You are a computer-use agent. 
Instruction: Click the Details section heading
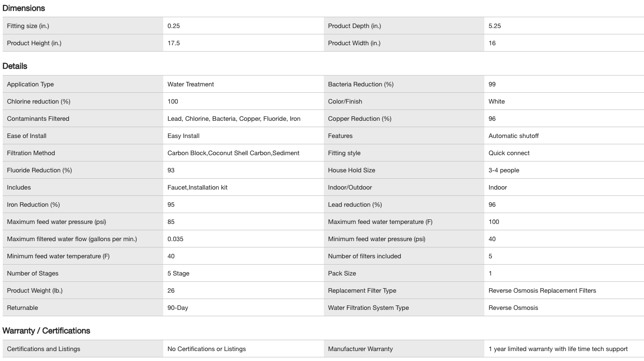[x=15, y=66]
